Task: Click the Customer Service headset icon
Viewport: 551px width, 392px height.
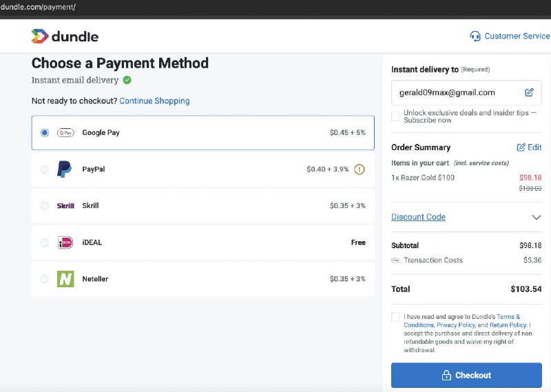Action: [x=475, y=36]
